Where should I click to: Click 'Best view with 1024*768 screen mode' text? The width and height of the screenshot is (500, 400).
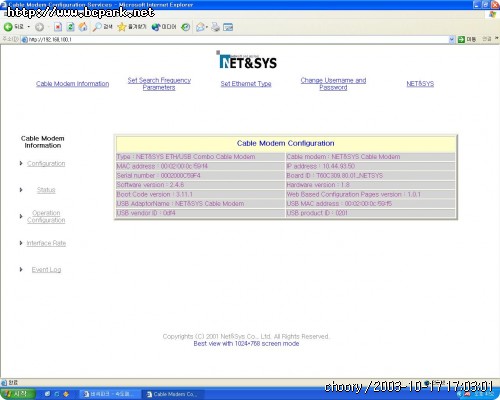[x=246, y=344]
